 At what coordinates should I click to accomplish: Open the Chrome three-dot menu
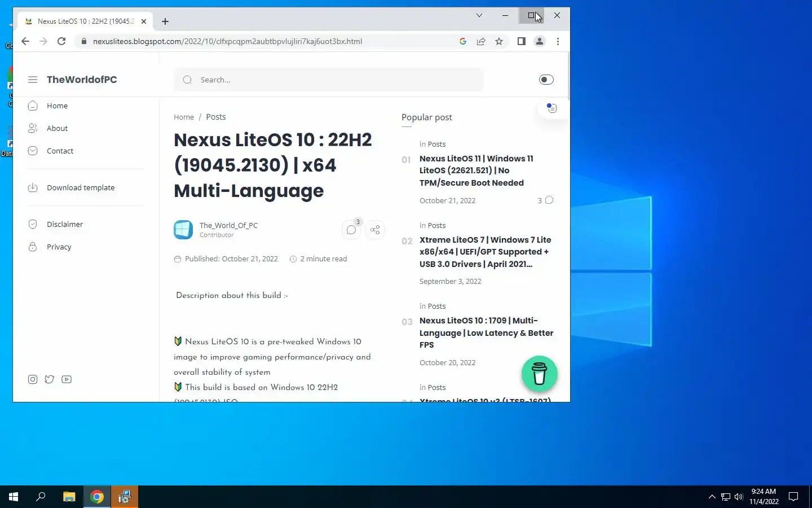(x=558, y=41)
